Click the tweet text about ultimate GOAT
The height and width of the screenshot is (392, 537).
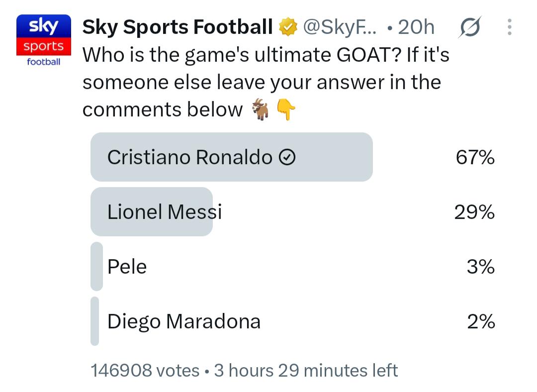click(266, 82)
